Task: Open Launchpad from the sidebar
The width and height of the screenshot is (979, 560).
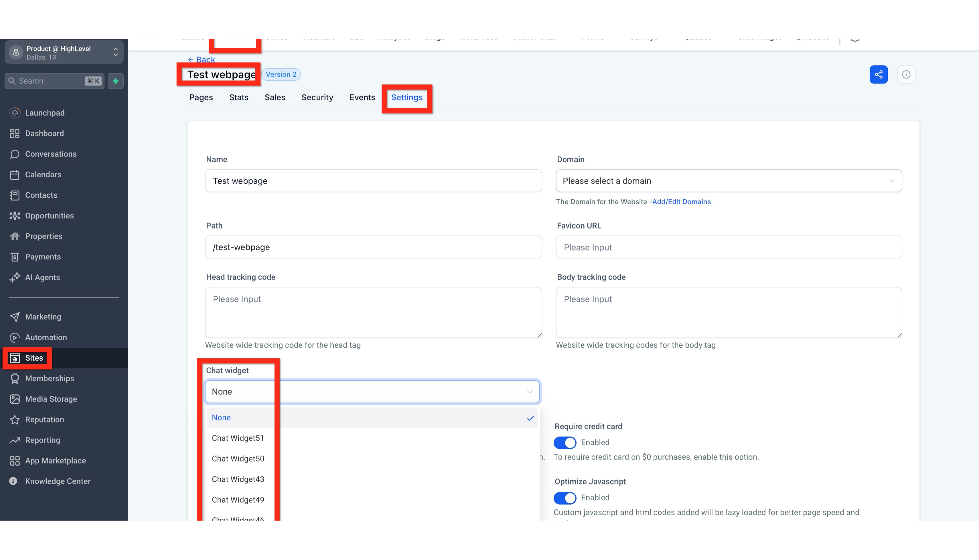Action: [x=45, y=113]
